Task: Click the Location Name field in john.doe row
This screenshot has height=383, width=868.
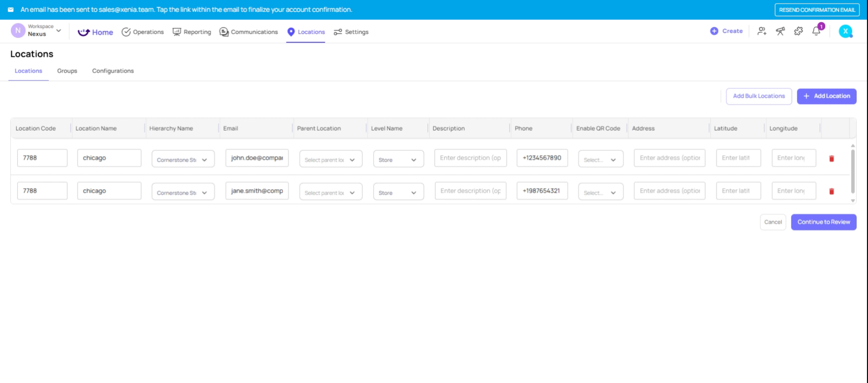Action: (x=109, y=158)
